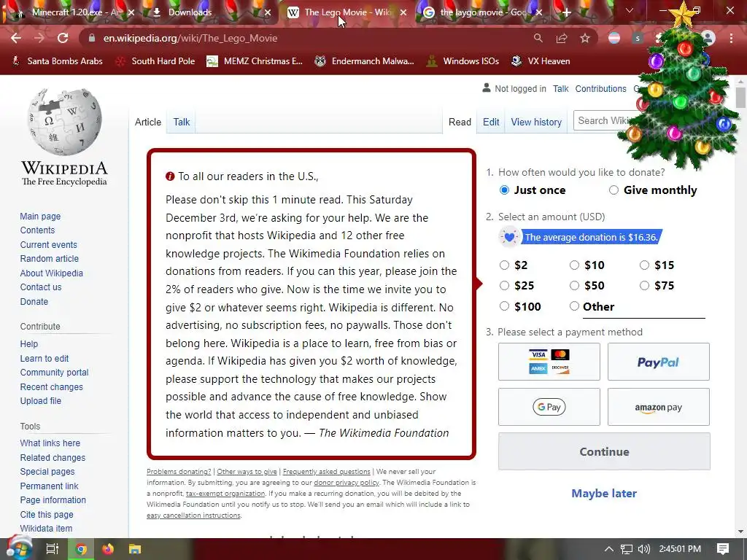The image size is (747, 560).
Task: Open the Windows ISOs bookmark
Action: pos(463,61)
